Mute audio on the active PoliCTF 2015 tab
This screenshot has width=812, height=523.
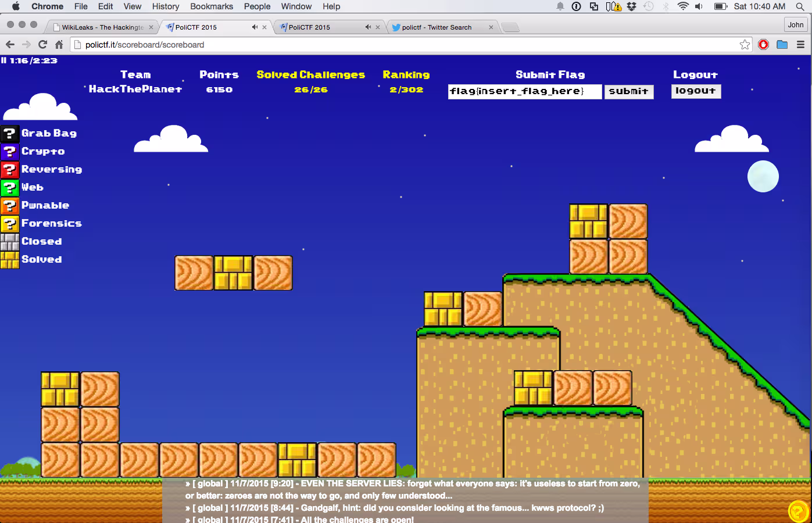255,27
